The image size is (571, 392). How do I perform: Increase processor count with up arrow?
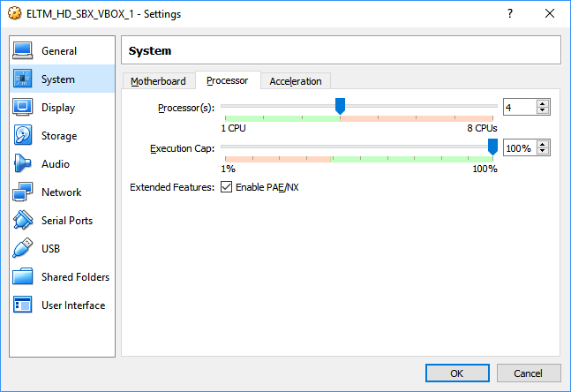tap(543, 103)
